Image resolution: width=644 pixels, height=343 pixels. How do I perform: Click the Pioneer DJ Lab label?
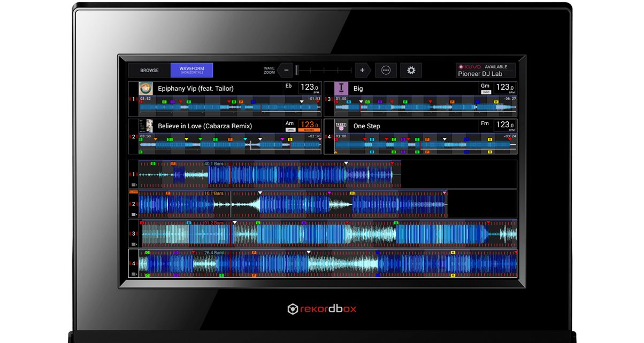coord(479,74)
